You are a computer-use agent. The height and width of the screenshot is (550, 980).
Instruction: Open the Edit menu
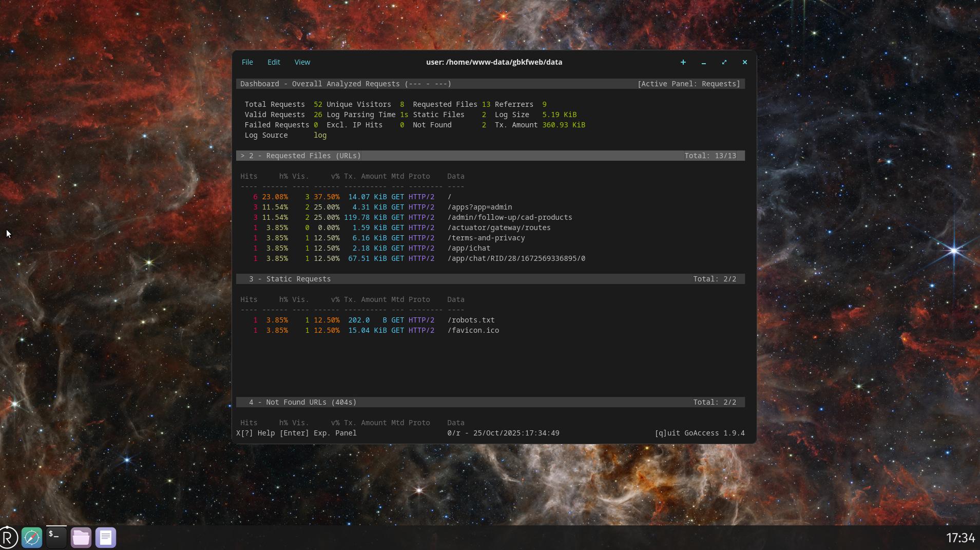tap(274, 62)
